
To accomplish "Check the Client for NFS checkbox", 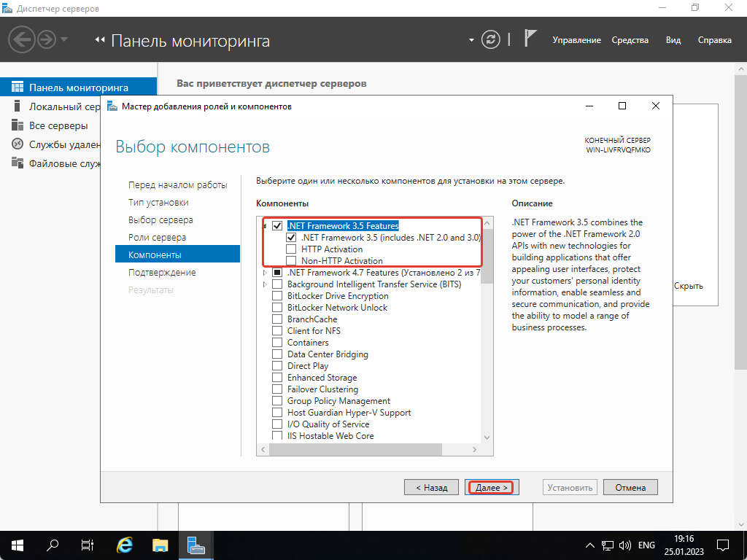I will (277, 330).
